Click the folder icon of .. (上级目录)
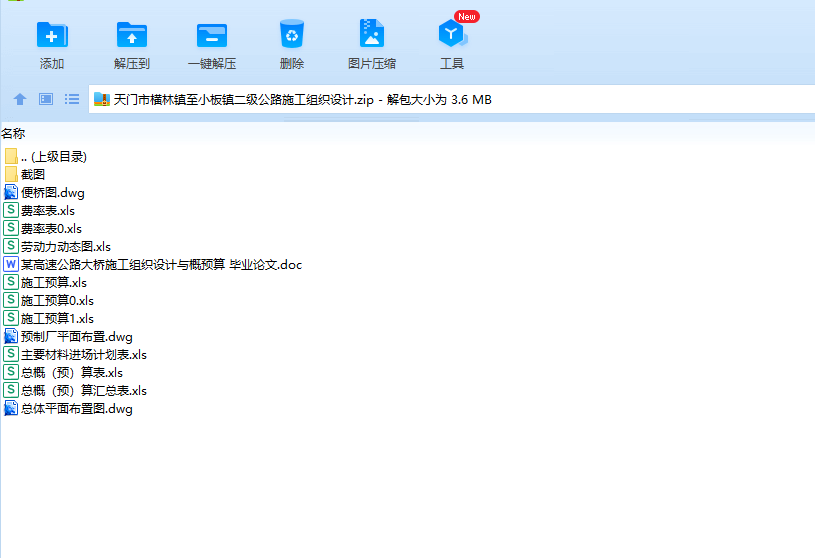This screenshot has width=815, height=558. coord(11,156)
